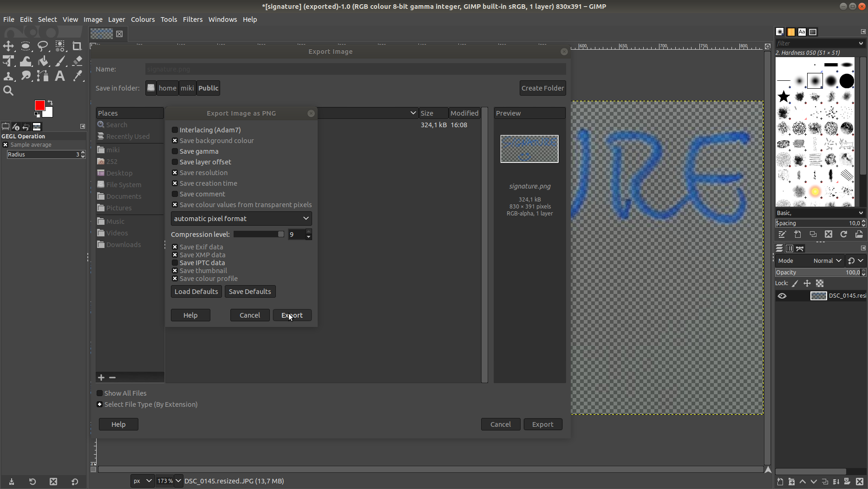Click Export in the PNG dialog
Image resolution: width=868 pixels, height=489 pixels.
(292, 315)
